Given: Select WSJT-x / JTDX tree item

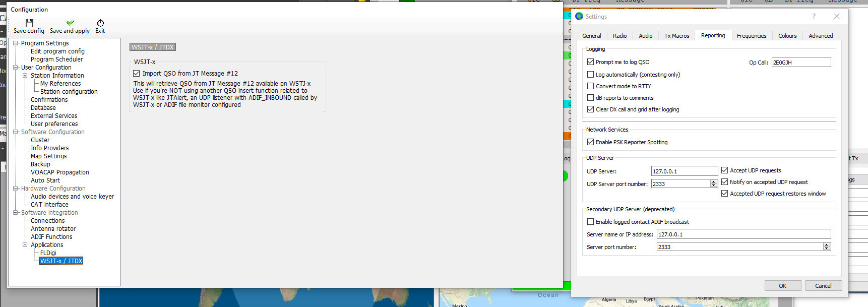Looking at the screenshot, I should 61,261.
